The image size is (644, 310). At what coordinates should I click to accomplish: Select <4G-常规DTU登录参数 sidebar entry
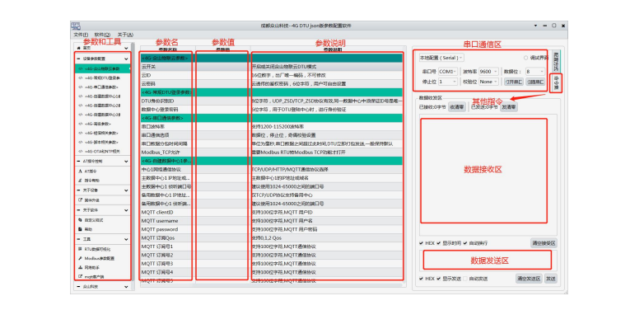tap(103, 77)
